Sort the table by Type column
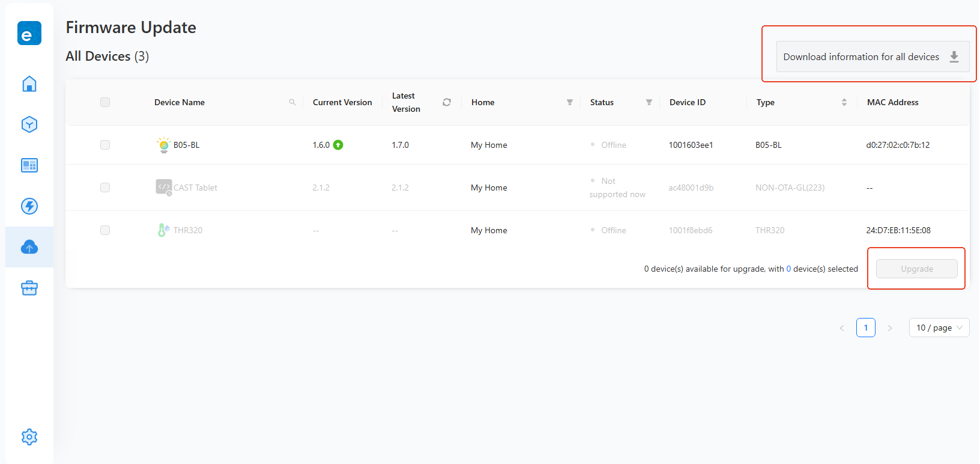The height and width of the screenshot is (464, 980). coord(844,102)
